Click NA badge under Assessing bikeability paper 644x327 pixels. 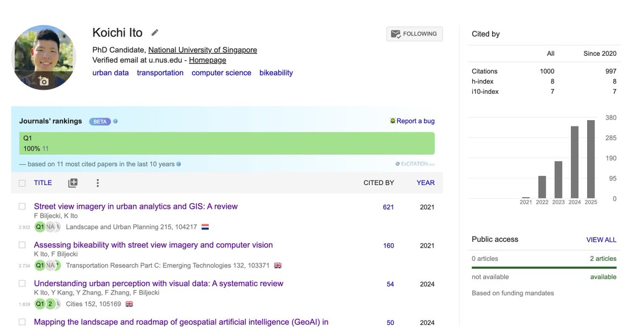[x=50, y=265]
